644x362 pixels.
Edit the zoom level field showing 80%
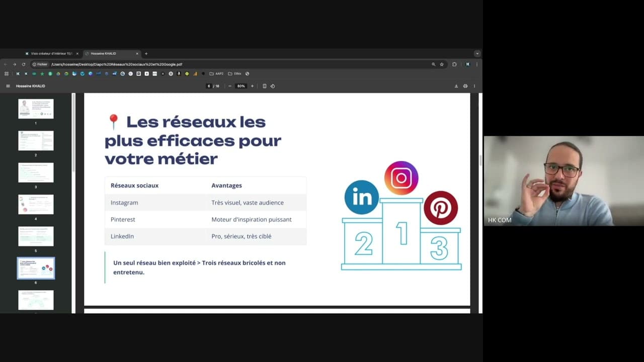point(240,86)
